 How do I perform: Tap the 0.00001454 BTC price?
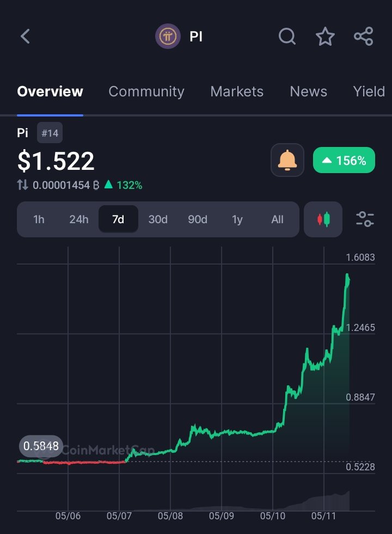pos(66,185)
